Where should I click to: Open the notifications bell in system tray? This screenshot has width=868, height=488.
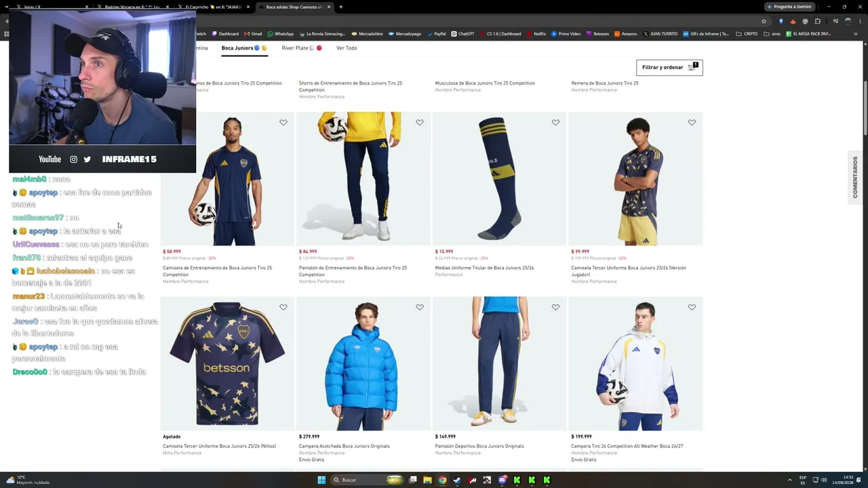click(858, 480)
